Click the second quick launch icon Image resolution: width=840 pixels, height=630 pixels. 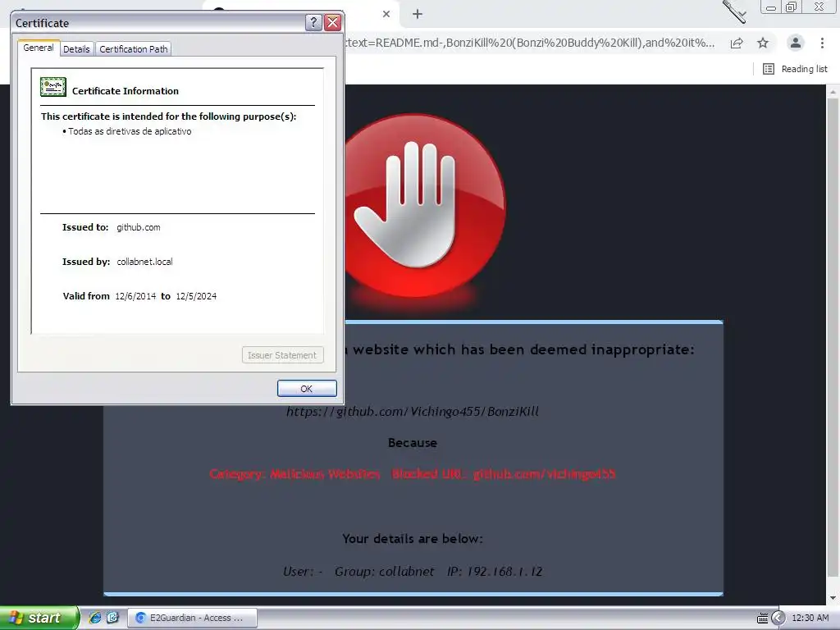coord(112,618)
